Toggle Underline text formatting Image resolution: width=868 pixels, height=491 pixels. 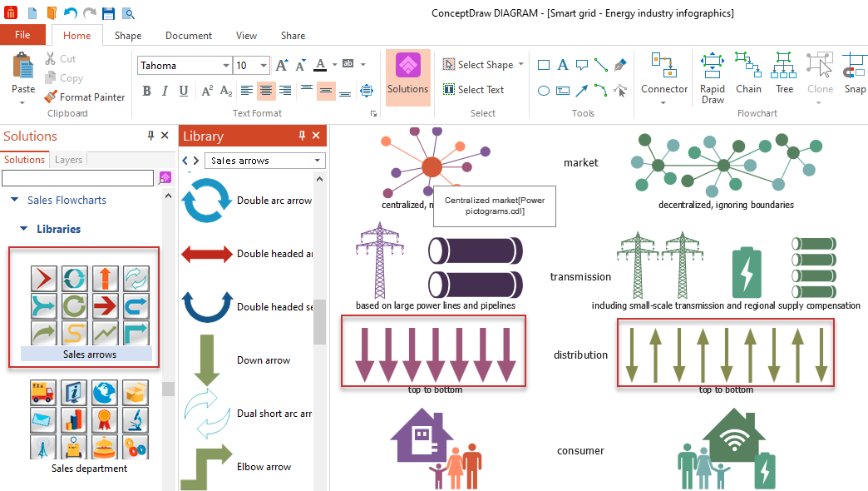click(x=184, y=91)
